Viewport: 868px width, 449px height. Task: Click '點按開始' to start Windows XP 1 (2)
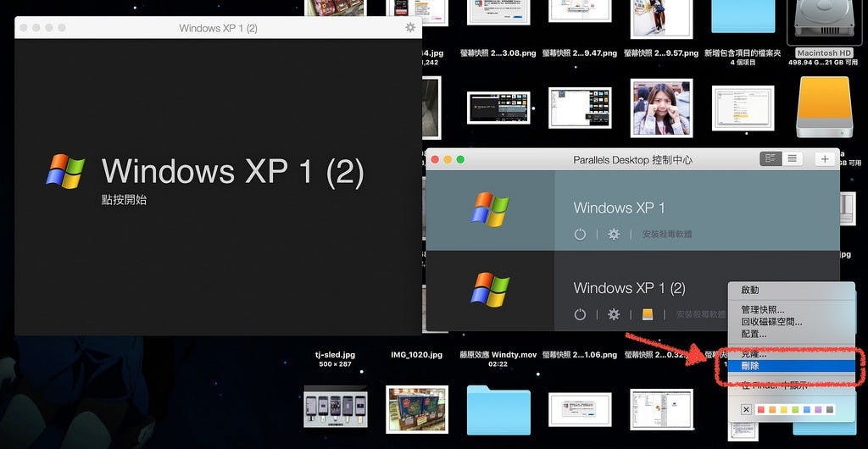(x=124, y=200)
